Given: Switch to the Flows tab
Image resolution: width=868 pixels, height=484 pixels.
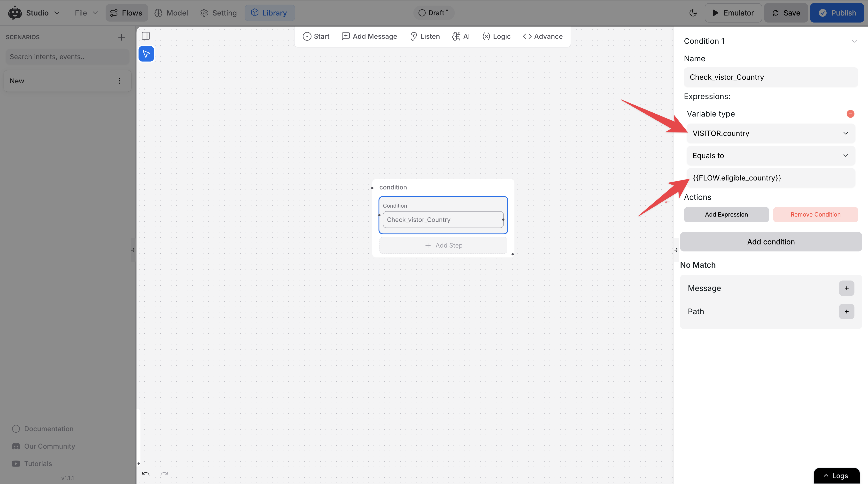Looking at the screenshot, I should click(127, 13).
